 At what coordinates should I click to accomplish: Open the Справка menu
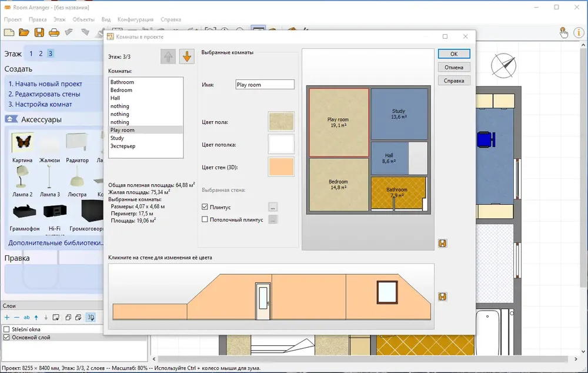[171, 19]
